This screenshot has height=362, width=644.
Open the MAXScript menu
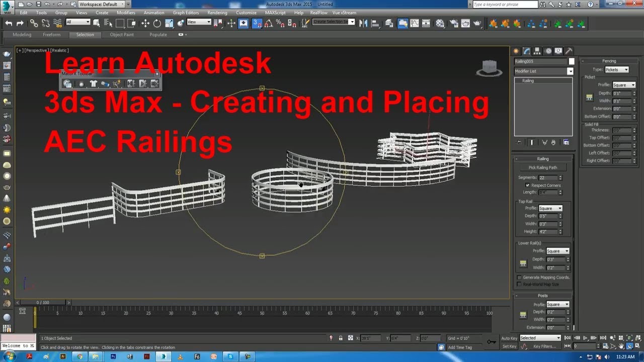275,13
